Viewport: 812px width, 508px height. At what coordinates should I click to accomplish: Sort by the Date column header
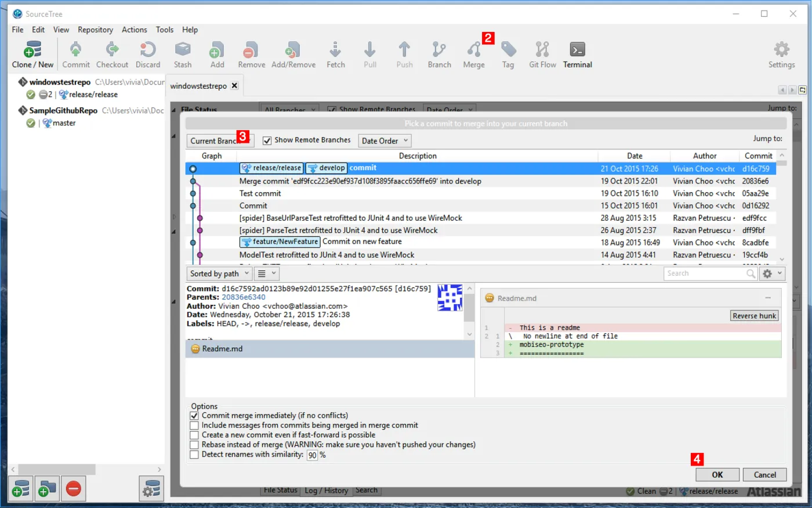click(x=635, y=156)
